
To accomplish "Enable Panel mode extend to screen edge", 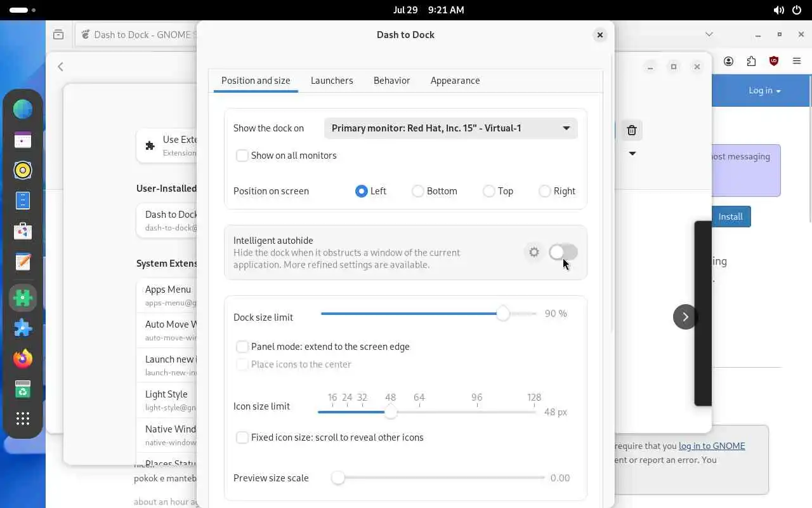I will (x=242, y=347).
